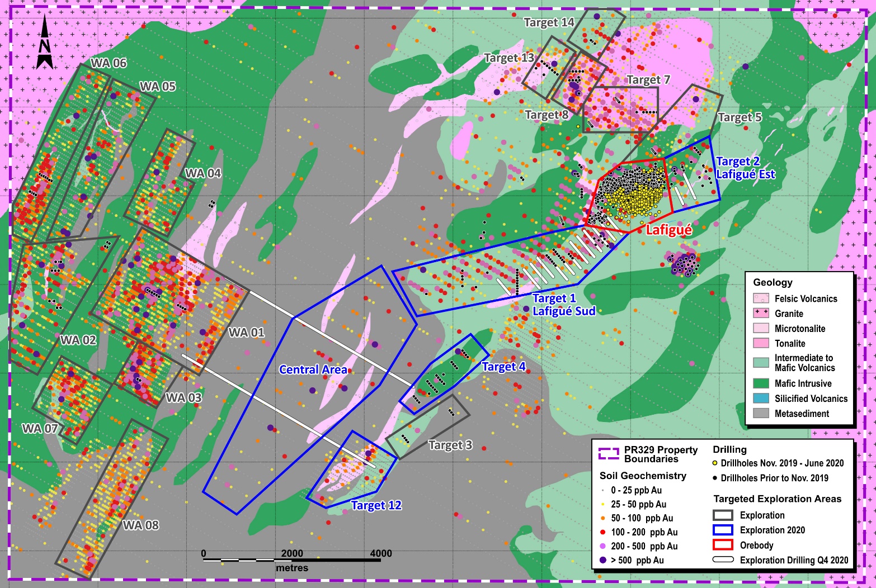Screen dimensions: 876x588
Task: Click the scale bar in metres
Action: [291, 559]
